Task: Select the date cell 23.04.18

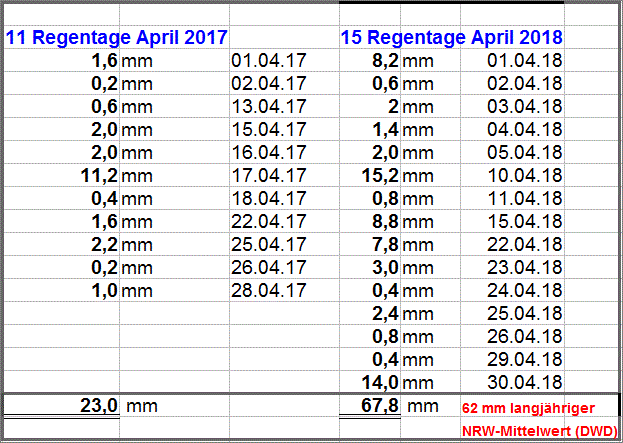Action: 525,268
